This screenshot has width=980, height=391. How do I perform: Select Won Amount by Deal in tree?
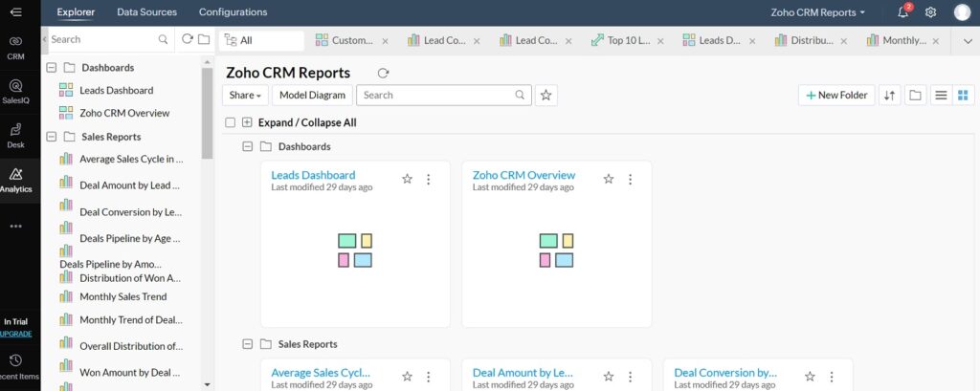click(130, 372)
